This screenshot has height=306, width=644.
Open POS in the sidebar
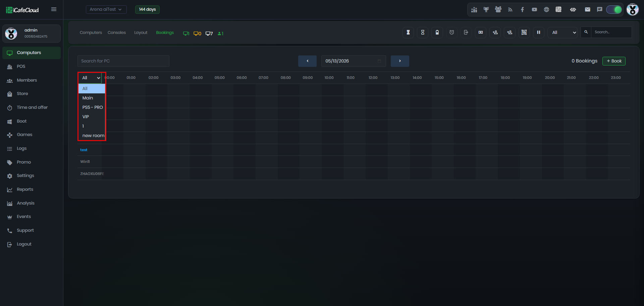click(32, 67)
